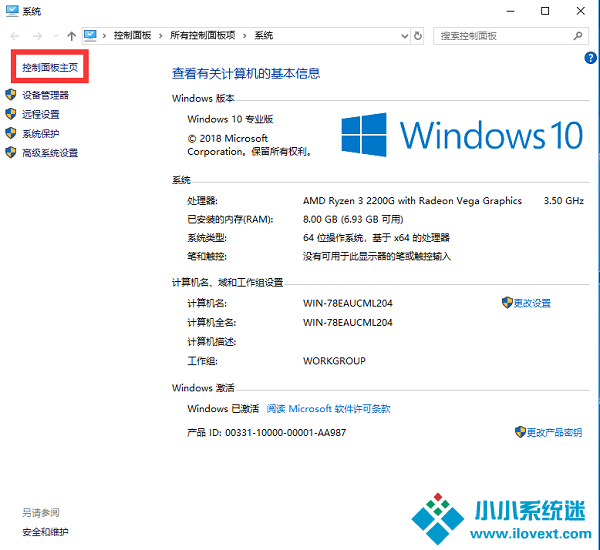This screenshot has width=600, height=550.
Task: Select 控制面板 breadcrumb in address bar
Action: point(132,36)
